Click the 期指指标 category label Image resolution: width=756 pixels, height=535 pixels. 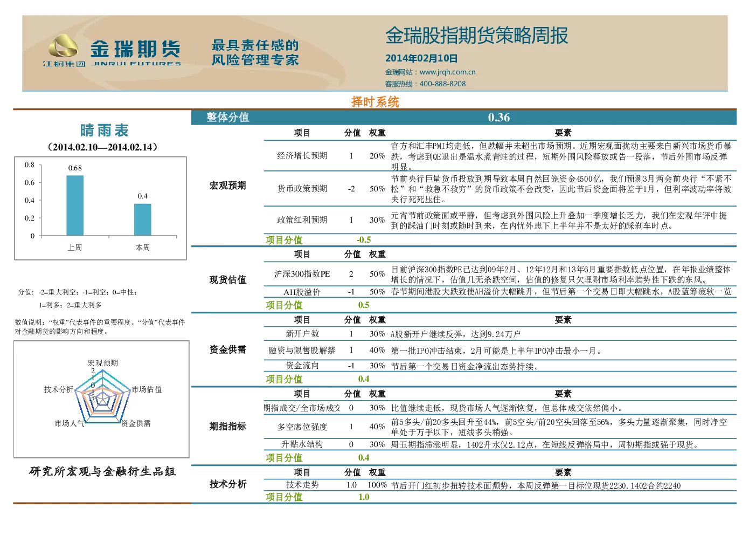(x=228, y=427)
